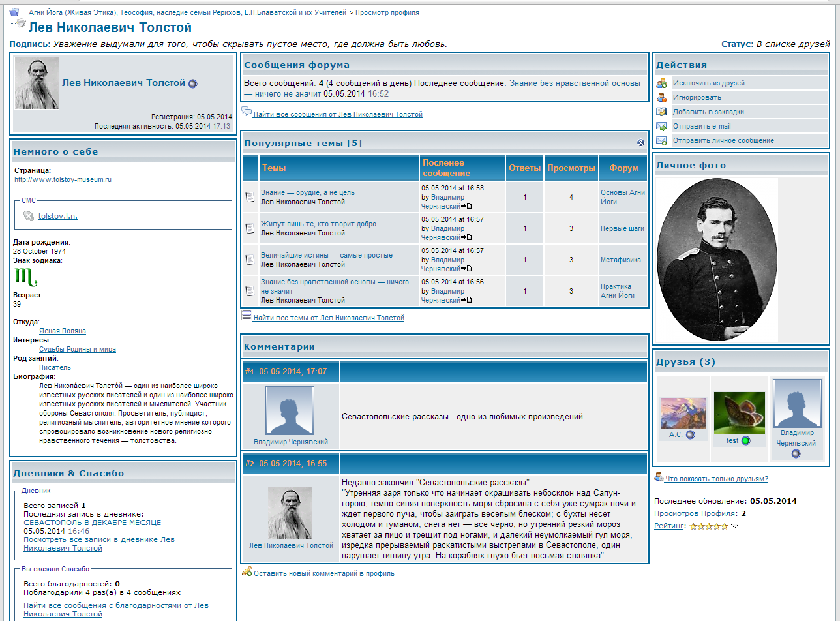Click the search icon beside Найти все сообщения
This screenshot has height=621, width=840.
click(x=247, y=112)
